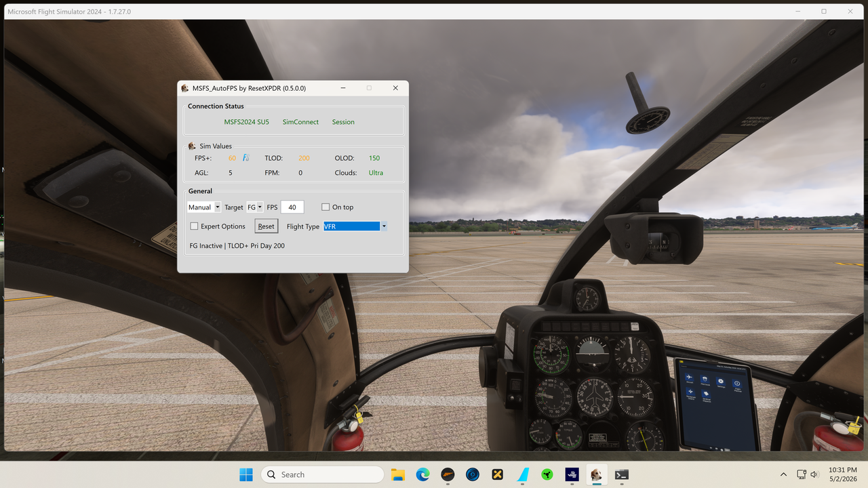Click the TLOD value 200
Screen dimensions: 868x488
click(304, 158)
